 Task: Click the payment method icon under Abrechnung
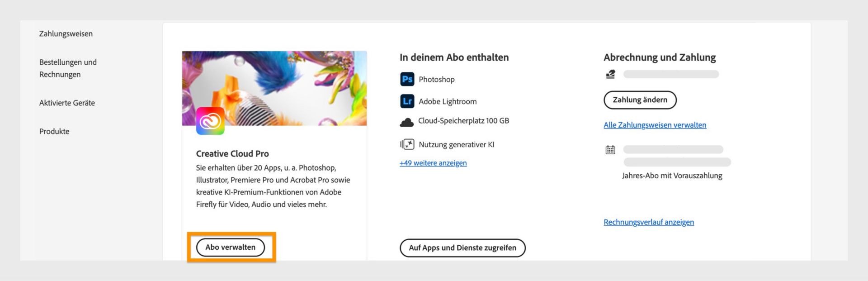coord(610,74)
